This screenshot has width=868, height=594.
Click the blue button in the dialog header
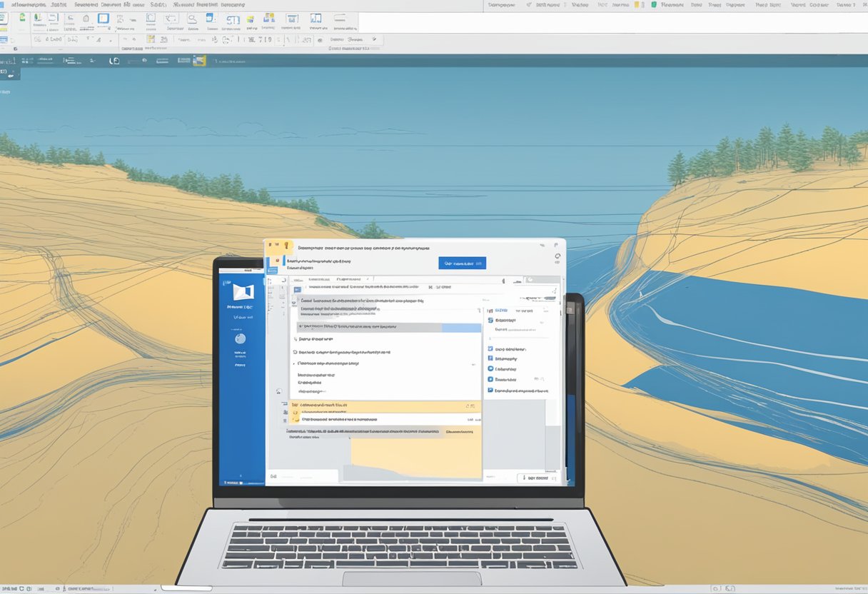click(x=462, y=263)
